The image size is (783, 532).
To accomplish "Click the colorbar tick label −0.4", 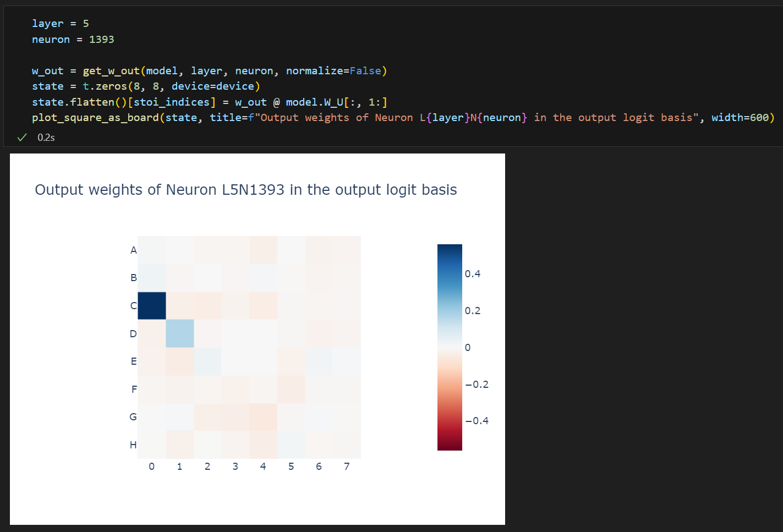I will tap(477, 421).
